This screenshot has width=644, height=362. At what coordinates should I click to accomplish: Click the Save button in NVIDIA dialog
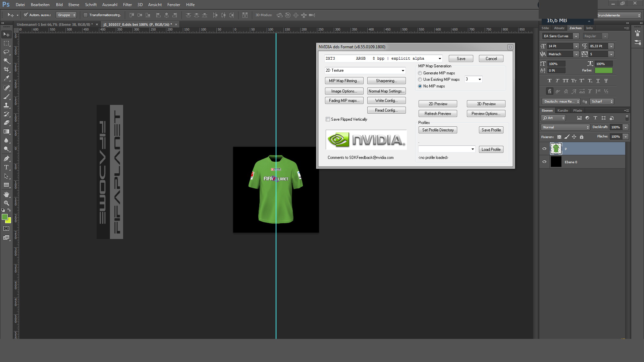click(x=461, y=59)
